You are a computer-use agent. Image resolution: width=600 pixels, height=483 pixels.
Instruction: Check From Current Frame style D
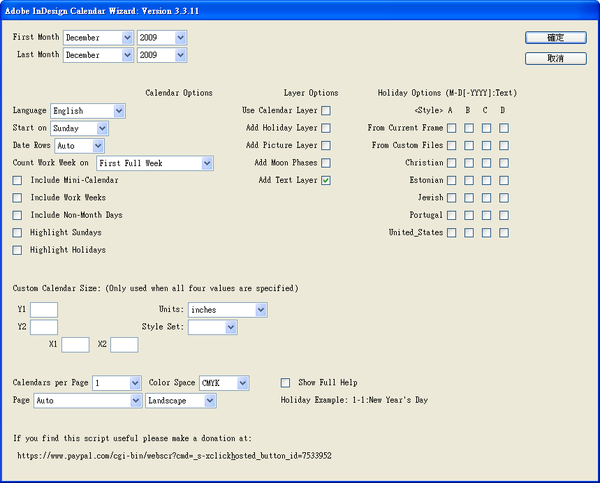[504, 128]
